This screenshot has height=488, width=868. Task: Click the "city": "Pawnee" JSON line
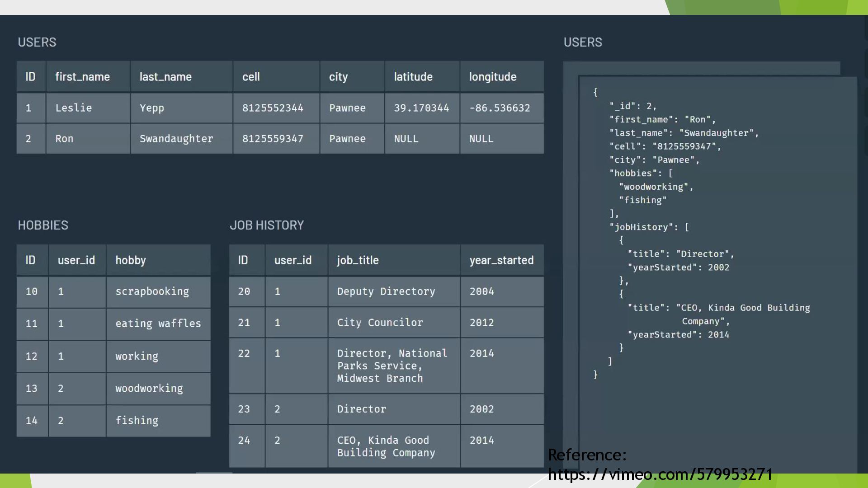pos(654,160)
